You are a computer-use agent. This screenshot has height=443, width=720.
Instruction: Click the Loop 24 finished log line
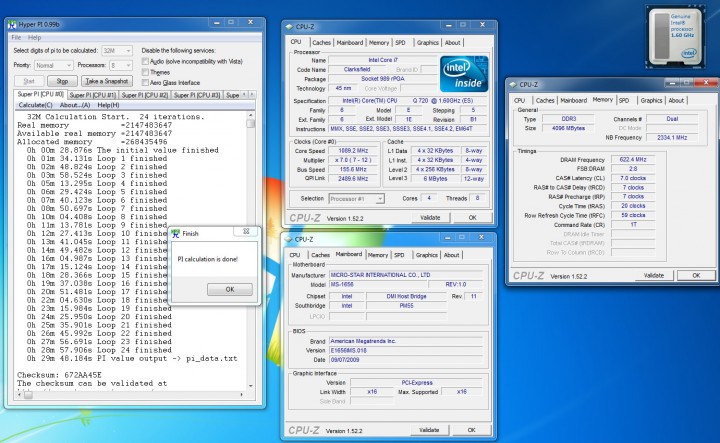tap(99, 350)
